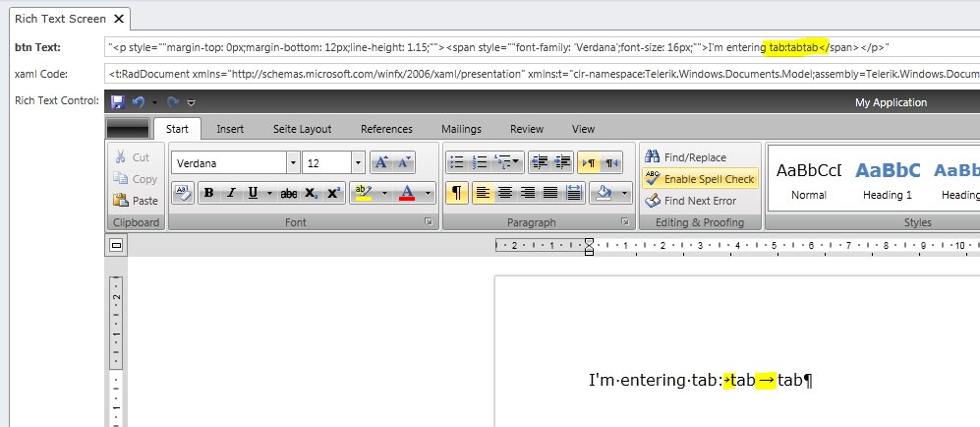Click the Find/Replace binoculars button
Image resolution: width=980 pixels, height=427 pixels.
tap(685, 157)
